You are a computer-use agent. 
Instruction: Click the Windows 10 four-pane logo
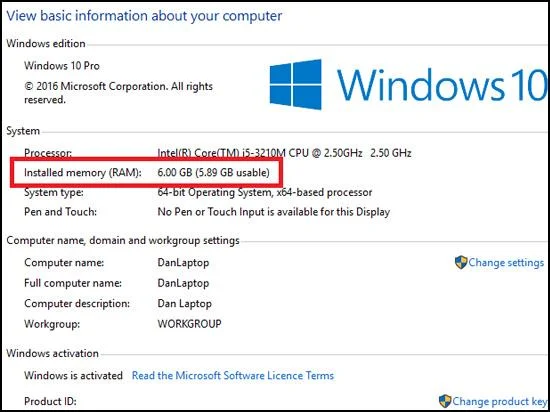(295, 84)
